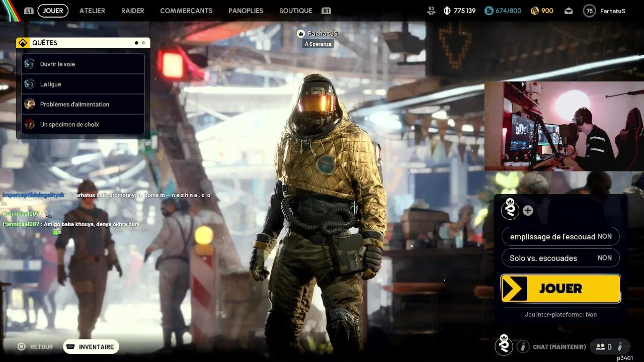Click the microphone icon beside CHAT (MAINTENIR)

click(523, 346)
